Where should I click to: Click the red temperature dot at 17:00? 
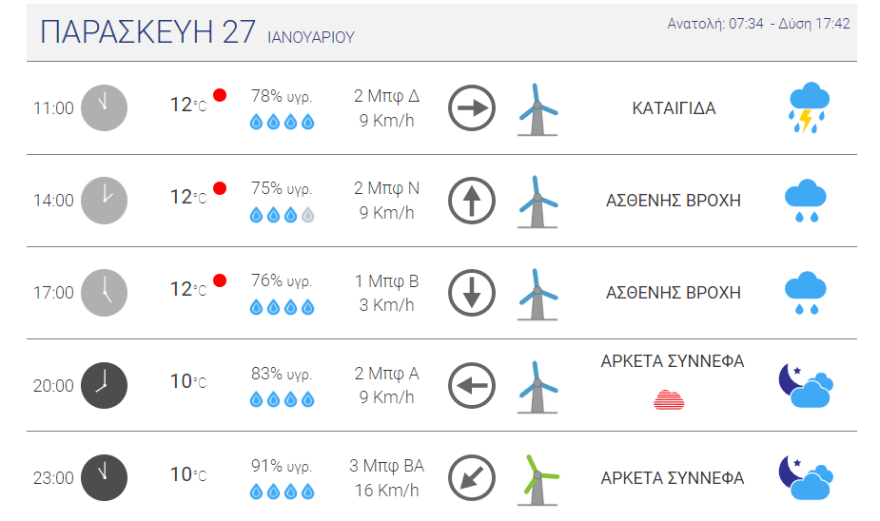click(x=220, y=281)
